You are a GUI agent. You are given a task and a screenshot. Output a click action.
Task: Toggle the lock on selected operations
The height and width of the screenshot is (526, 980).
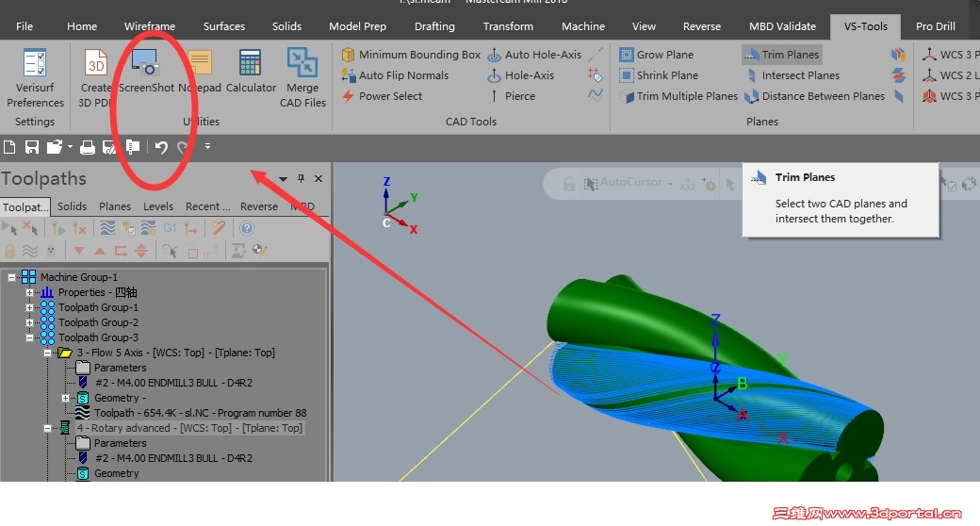coord(9,252)
